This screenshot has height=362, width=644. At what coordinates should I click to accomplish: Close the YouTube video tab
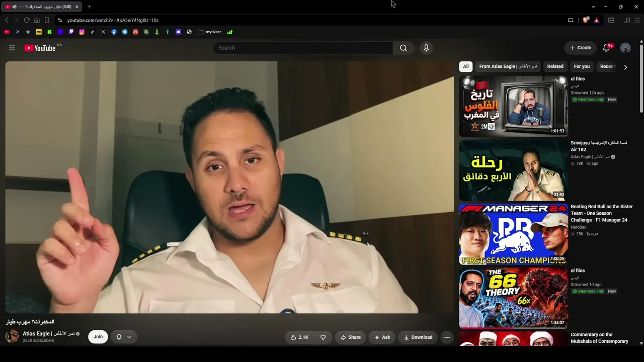76,7
